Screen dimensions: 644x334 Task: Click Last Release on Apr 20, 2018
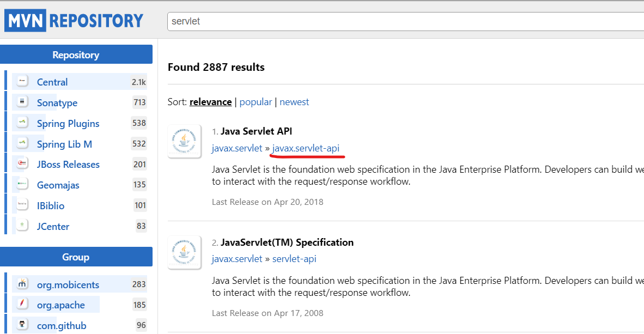(x=268, y=202)
